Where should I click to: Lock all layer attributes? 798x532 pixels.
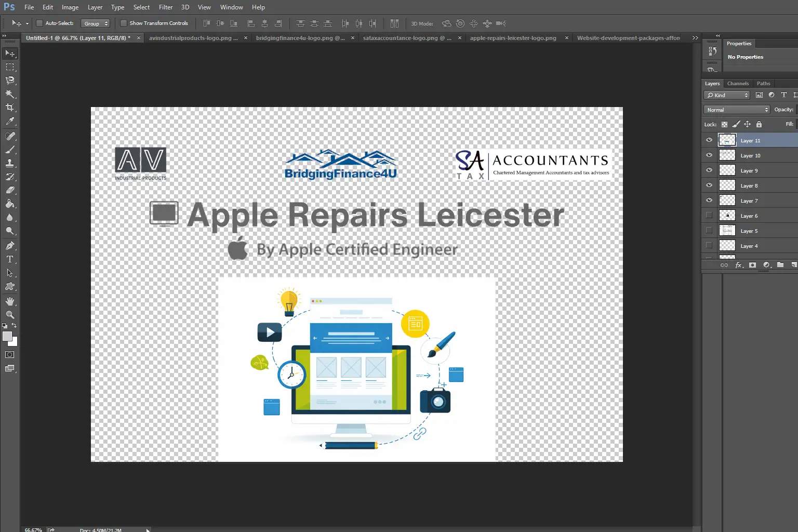[x=759, y=124]
